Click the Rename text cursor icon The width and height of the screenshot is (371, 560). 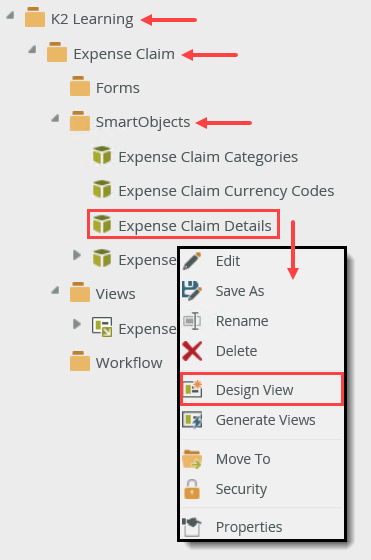pyautogui.click(x=192, y=321)
